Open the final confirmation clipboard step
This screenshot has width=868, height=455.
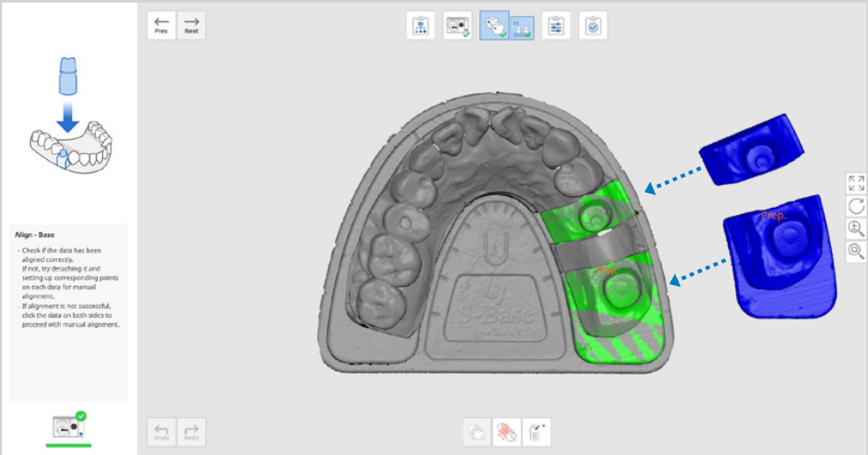593,26
